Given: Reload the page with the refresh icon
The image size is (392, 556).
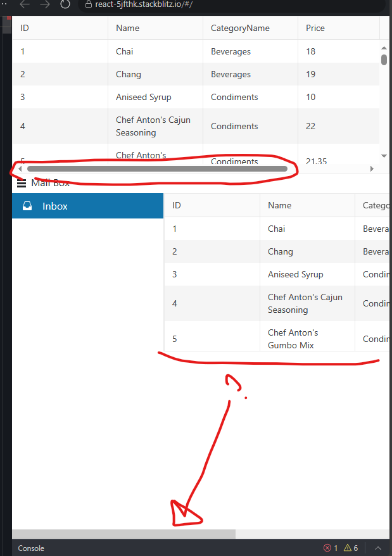Looking at the screenshot, I should tap(65, 4).
